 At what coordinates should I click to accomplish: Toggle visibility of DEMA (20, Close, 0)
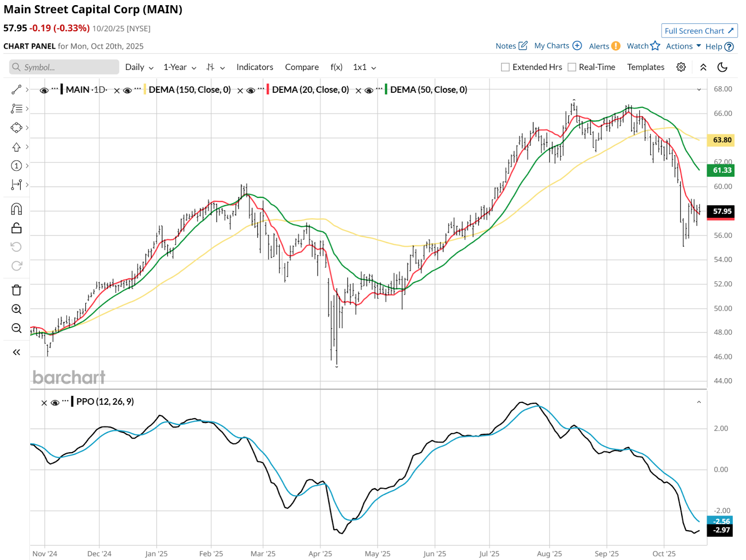(x=250, y=90)
